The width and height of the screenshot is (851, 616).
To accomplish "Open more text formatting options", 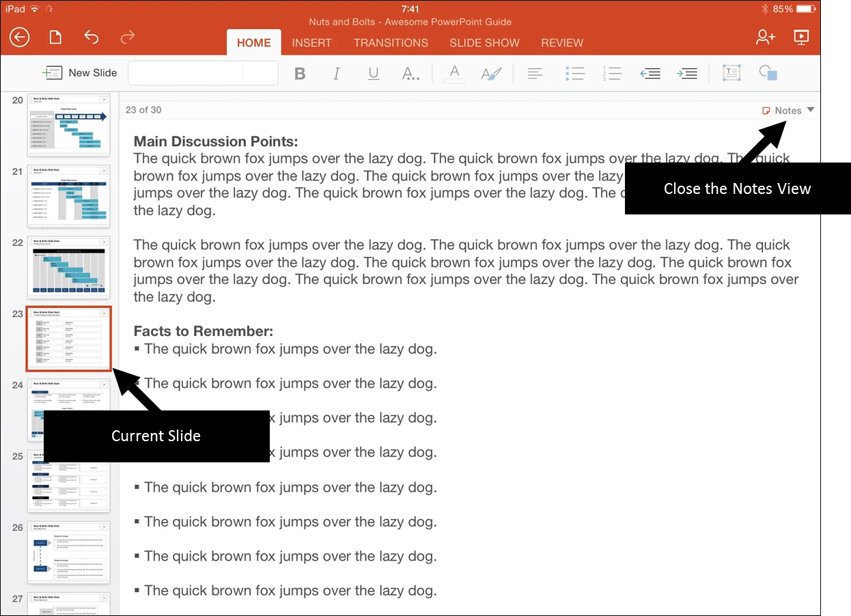I will (410, 74).
